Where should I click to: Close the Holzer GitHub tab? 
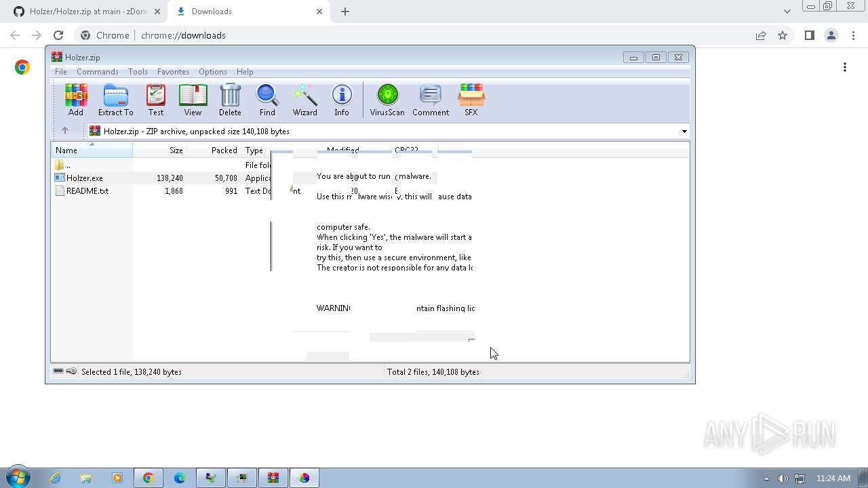pyautogui.click(x=157, y=12)
